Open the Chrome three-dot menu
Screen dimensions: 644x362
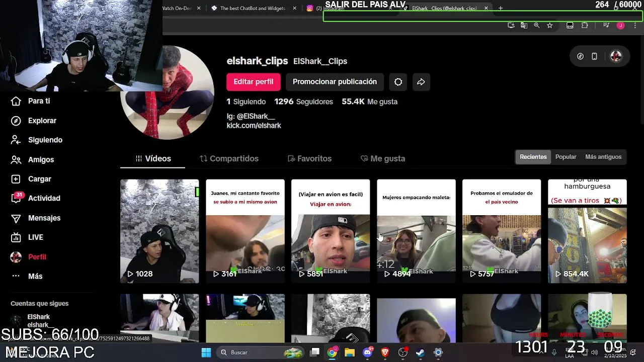634,25
